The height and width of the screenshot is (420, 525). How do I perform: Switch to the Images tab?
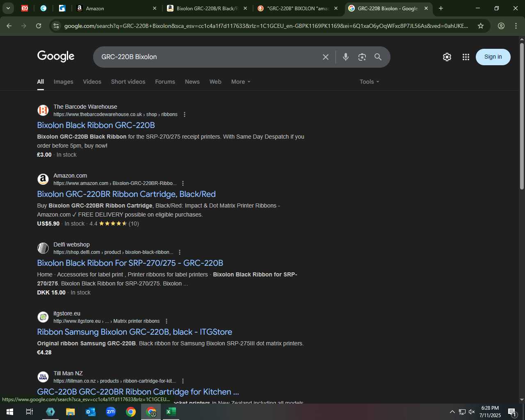[x=64, y=82]
